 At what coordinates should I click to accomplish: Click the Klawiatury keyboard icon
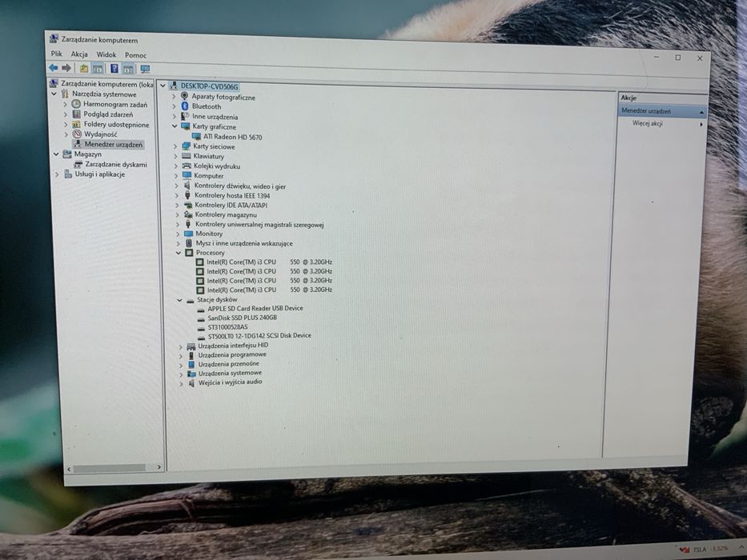click(187, 156)
